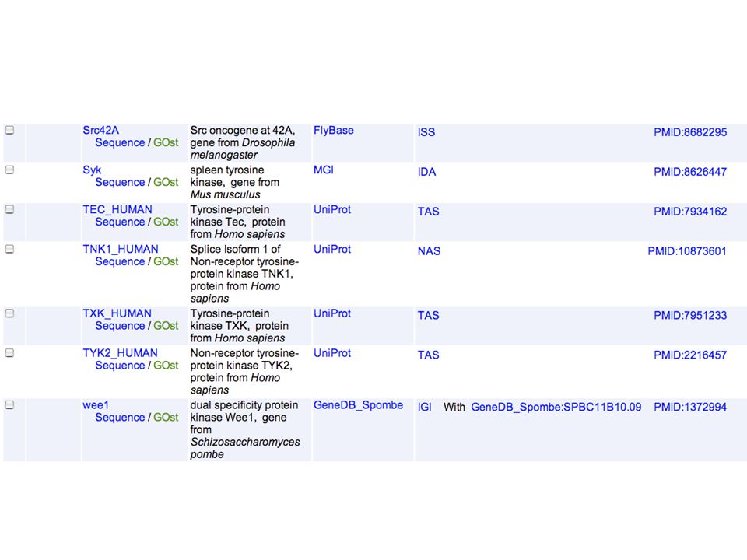Viewport: 747px width, 560px height.
Task: Click TAS evidence code for TEC_HUMAN
Action: click(428, 211)
